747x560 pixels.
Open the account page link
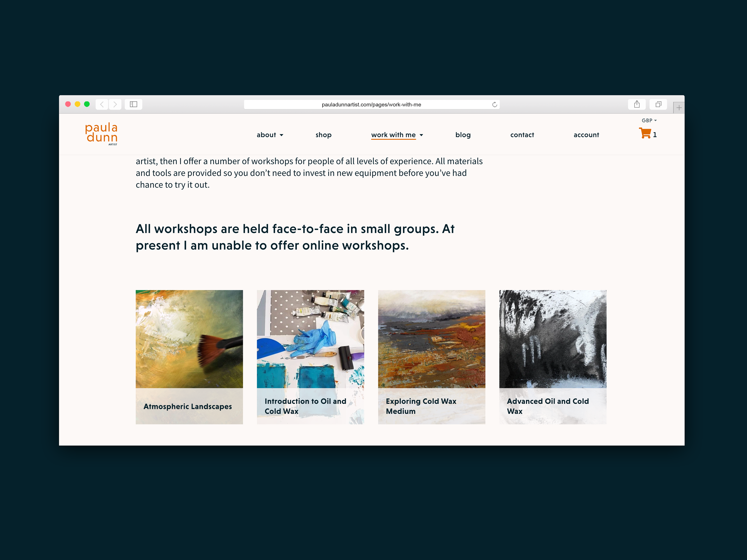586,135
